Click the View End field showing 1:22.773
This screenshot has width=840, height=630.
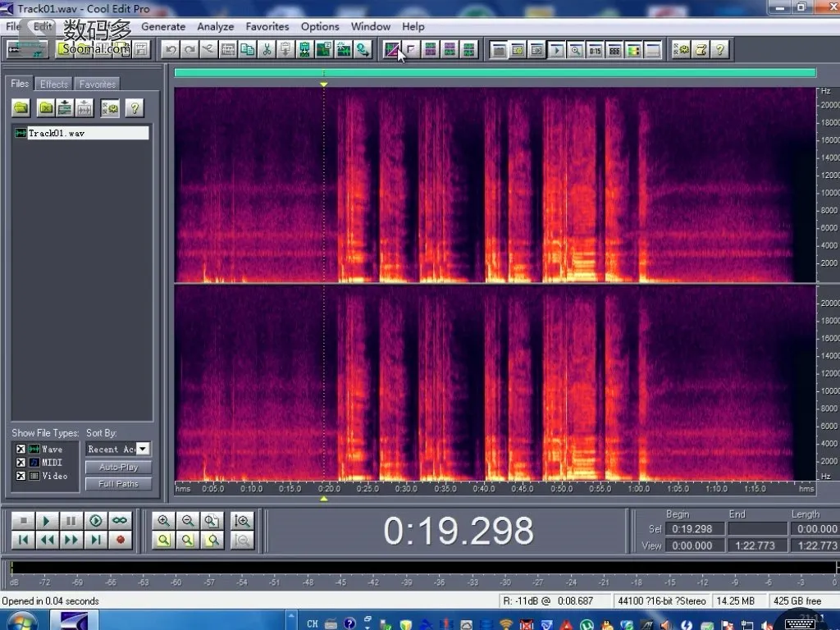pyautogui.click(x=757, y=546)
